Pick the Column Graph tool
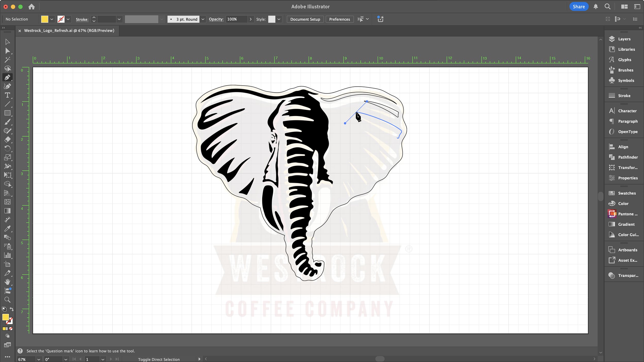 point(7,255)
